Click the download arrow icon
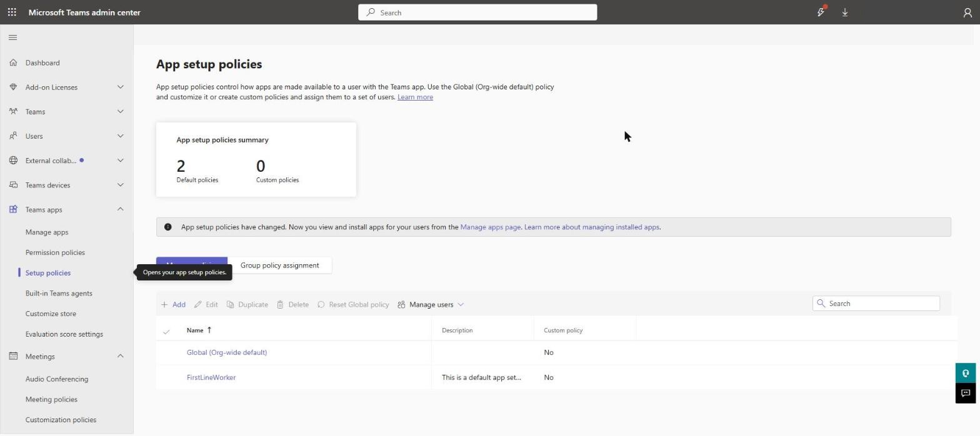 point(845,12)
